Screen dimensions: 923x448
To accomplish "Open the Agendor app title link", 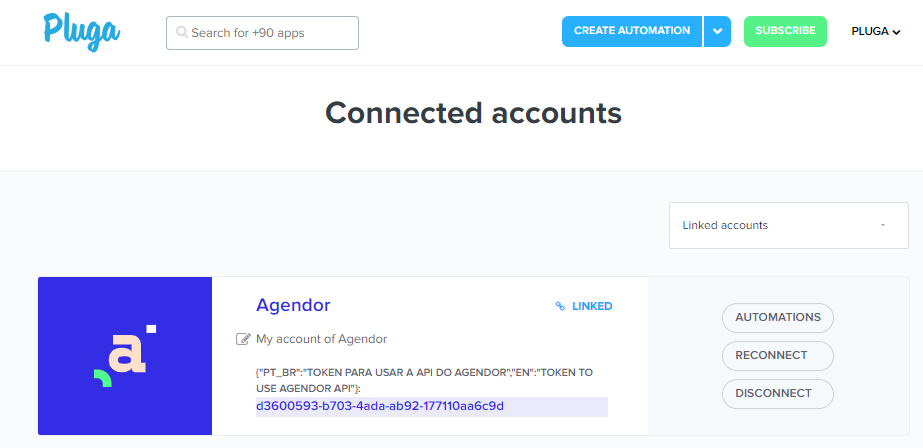I will tap(293, 305).
